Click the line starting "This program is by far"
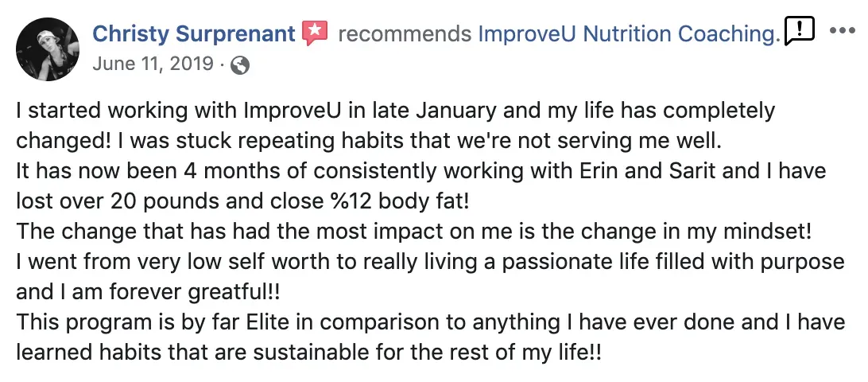 [430, 322]
